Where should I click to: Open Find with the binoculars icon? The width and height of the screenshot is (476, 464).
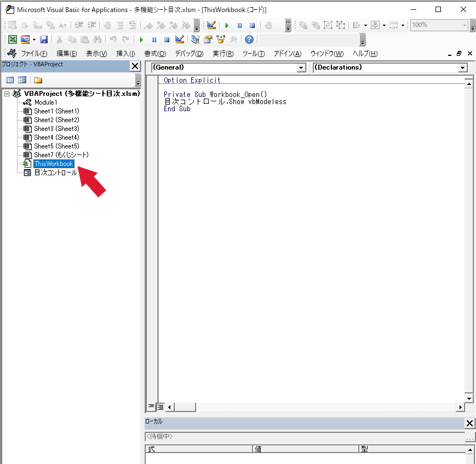97,39
